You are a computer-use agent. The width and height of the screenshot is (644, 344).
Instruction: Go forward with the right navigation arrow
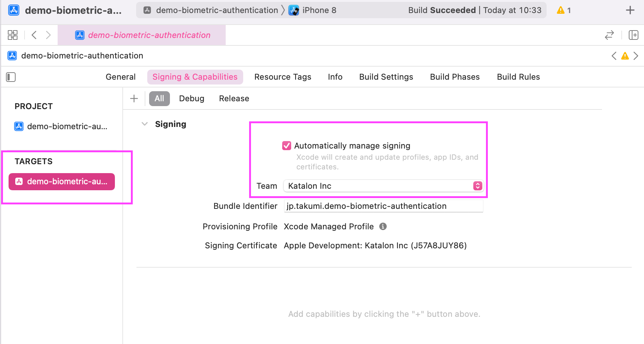48,35
